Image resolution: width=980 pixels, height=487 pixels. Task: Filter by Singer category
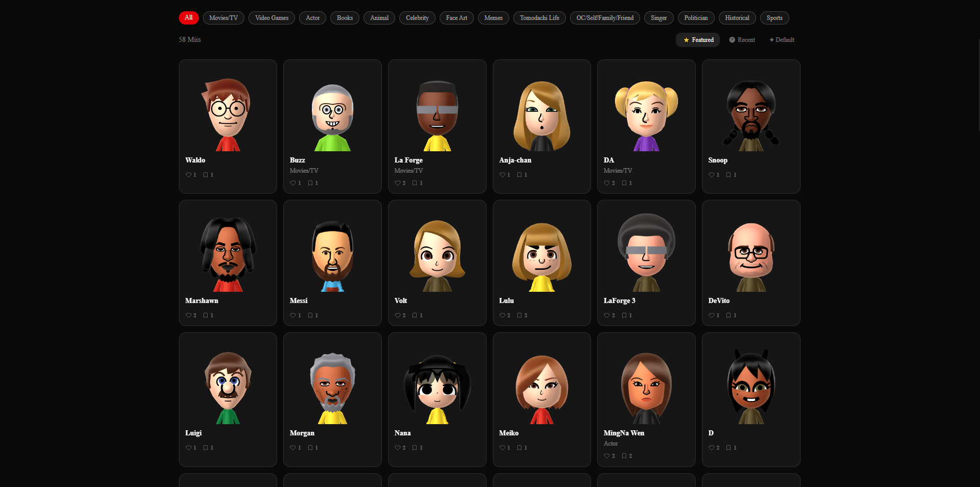(x=659, y=18)
